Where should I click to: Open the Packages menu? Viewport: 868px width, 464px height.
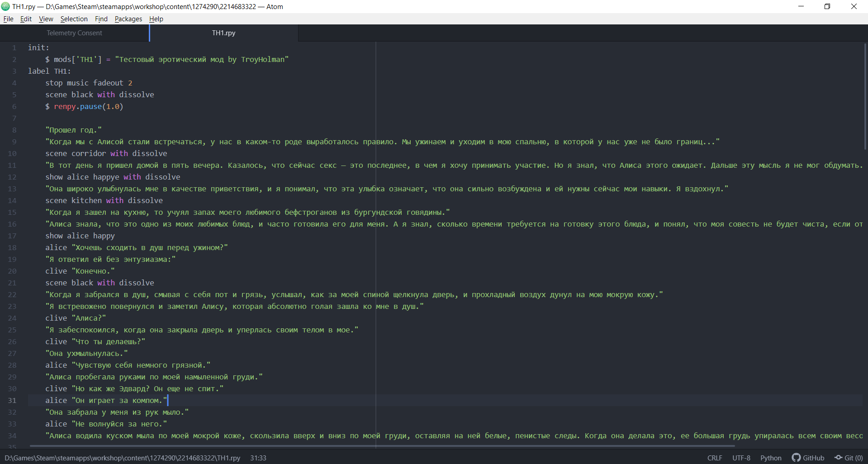[128, 19]
